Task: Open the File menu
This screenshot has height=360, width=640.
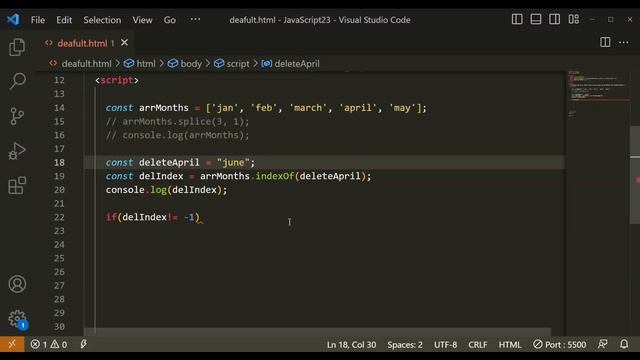Action: [x=38, y=20]
